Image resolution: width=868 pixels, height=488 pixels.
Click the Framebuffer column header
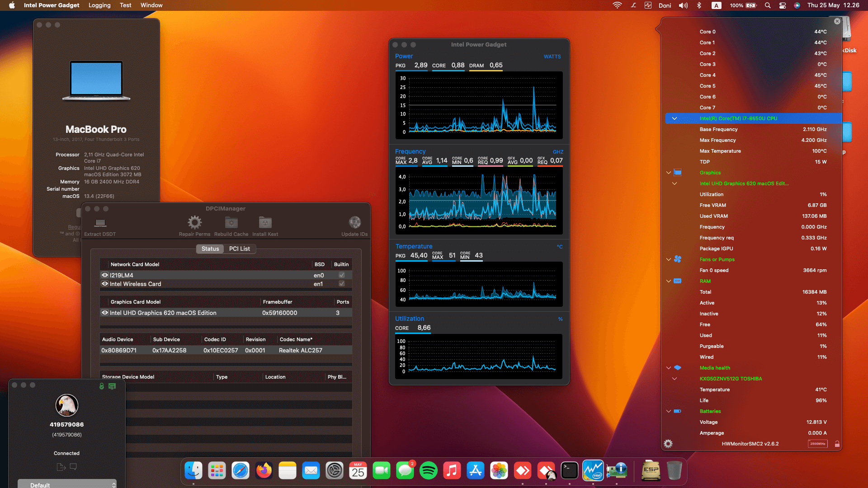[x=278, y=302]
